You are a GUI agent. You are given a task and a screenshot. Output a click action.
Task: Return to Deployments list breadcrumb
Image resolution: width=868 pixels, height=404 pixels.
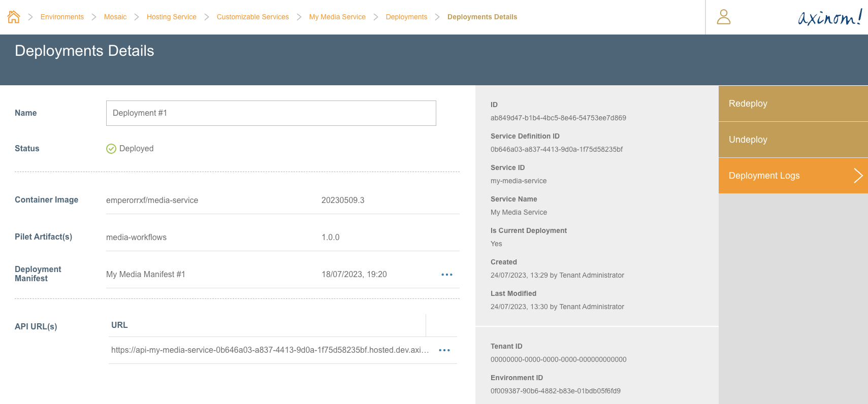click(x=406, y=17)
